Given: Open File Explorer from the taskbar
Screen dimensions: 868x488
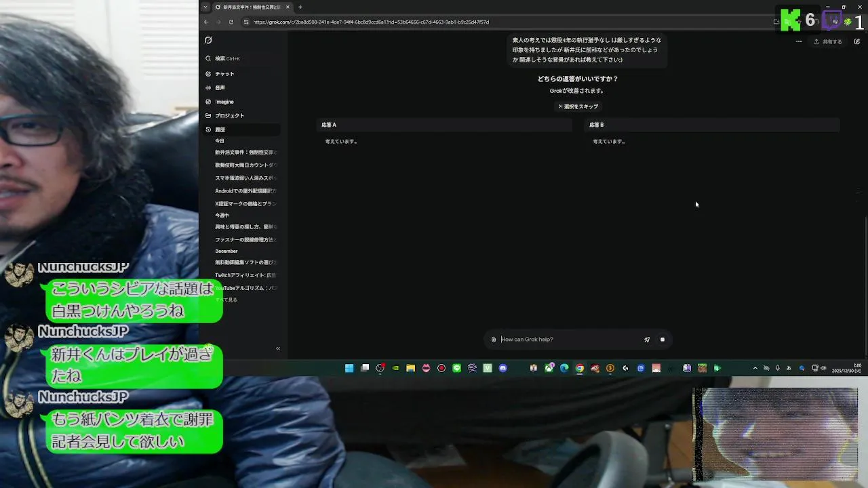Looking at the screenshot, I should click(x=410, y=368).
